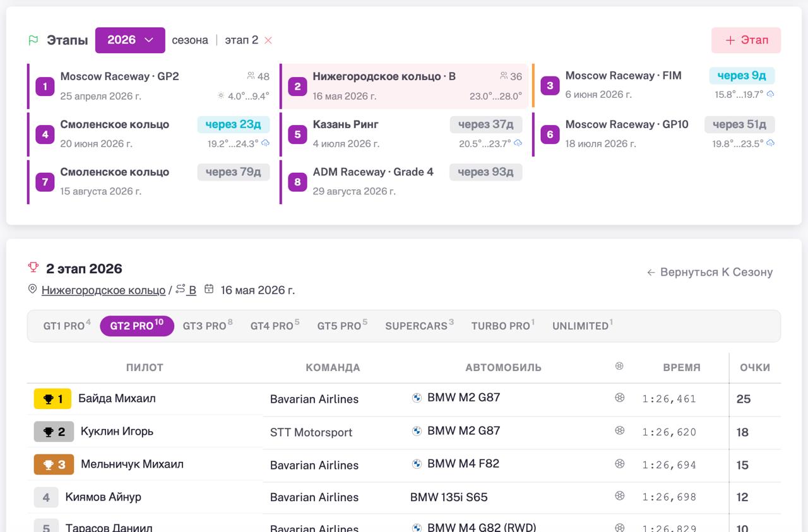808x532 pixels.
Task: Click the tire icon in the table header
Action: coord(619,366)
